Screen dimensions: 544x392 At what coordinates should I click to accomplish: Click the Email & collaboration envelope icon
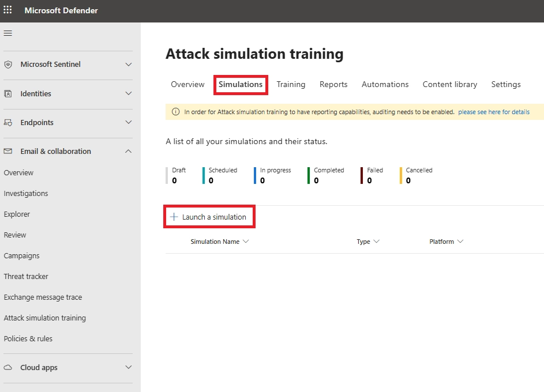click(x=7, y=151)
